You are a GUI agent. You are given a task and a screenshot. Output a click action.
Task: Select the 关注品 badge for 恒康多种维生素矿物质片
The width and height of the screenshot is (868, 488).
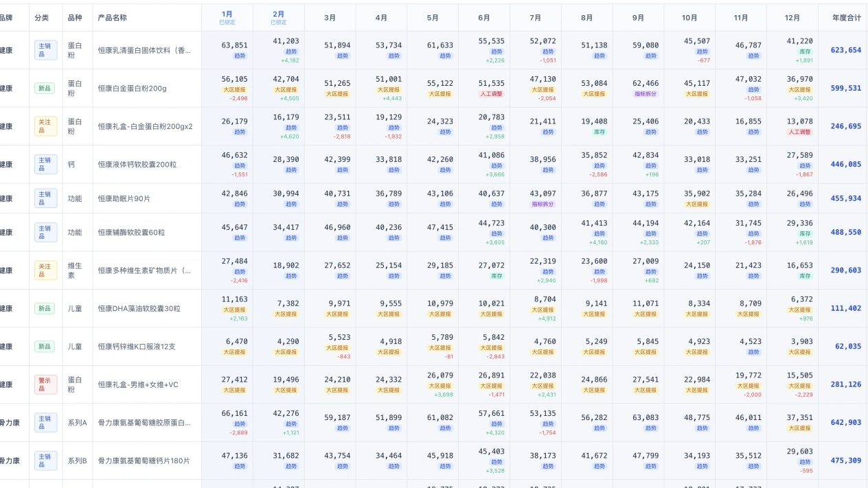tap(45, 270)
